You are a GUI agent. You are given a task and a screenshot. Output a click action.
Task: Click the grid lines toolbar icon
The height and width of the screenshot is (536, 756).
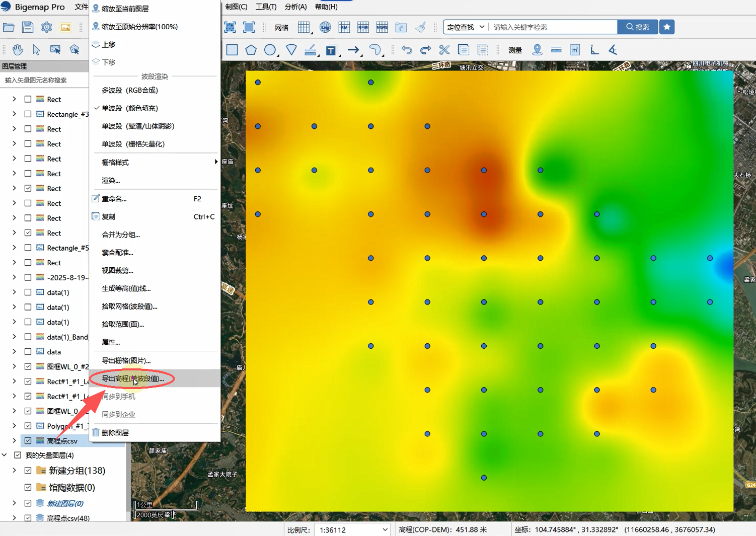304,27
